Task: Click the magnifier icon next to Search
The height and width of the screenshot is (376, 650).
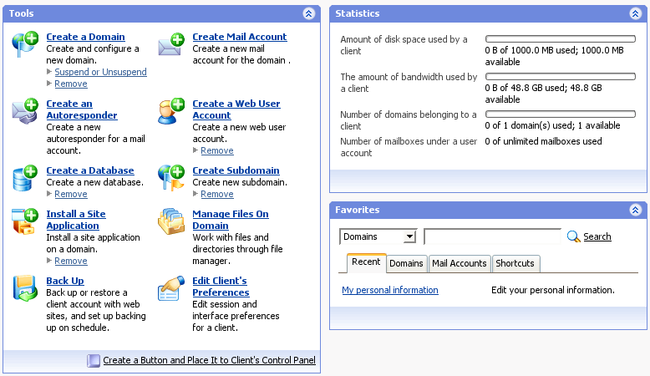Action: click(x=573, y=237)
